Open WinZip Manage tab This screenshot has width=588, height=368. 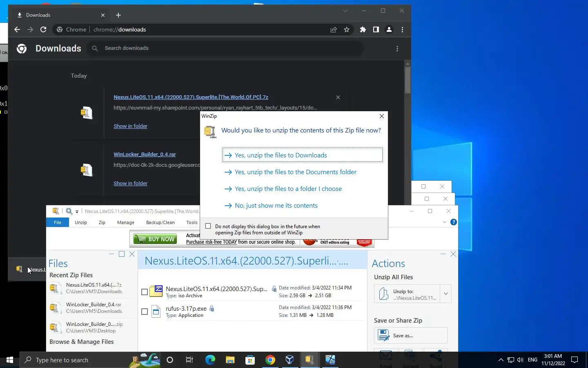click(x=126, y=222)
